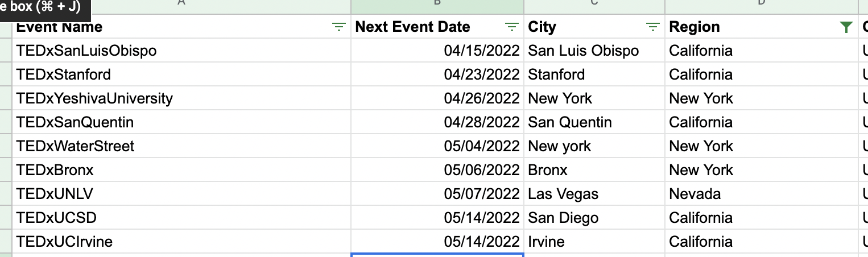Select column D header
This screenshot has height=257, width=868.
[762, 7]
